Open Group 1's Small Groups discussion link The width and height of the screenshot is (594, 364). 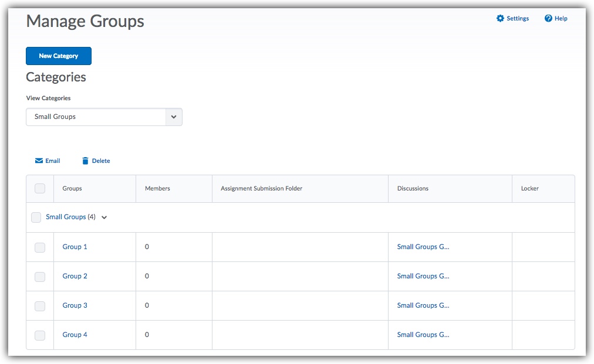tap(423, 247)
